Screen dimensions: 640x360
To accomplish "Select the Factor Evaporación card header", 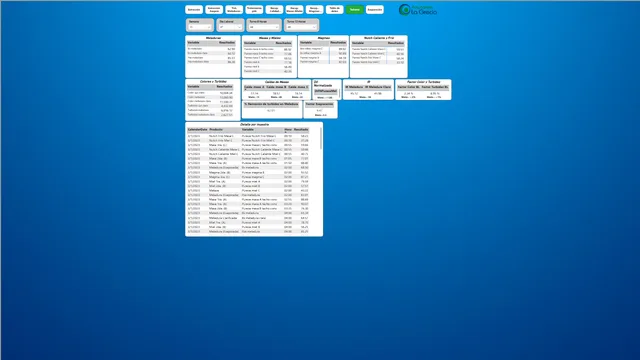I will pyautogui.click(x=319, y=104).
